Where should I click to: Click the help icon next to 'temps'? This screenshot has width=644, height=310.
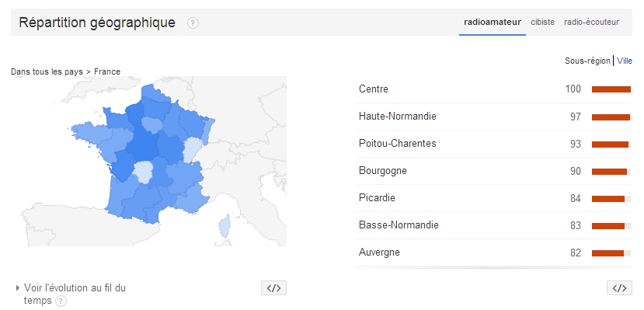(61, 301)
